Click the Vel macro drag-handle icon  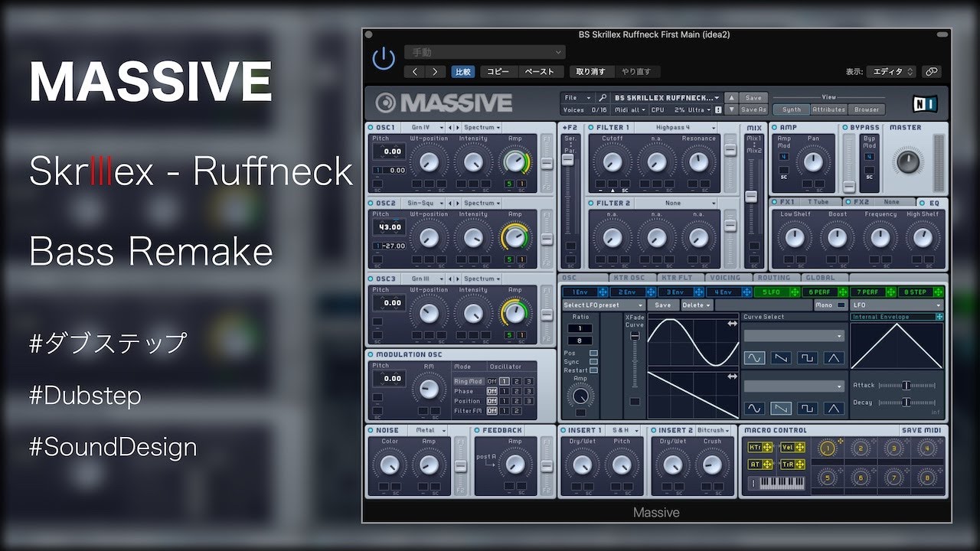point(800,447)
